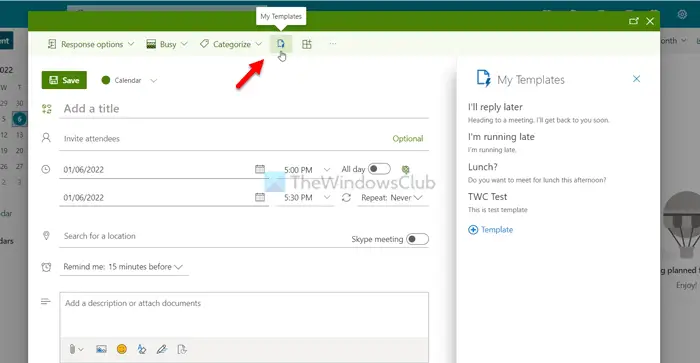This screenshot has width=700, height=363.
Task: Select the I'll reply later template
Action: [539, 113]
